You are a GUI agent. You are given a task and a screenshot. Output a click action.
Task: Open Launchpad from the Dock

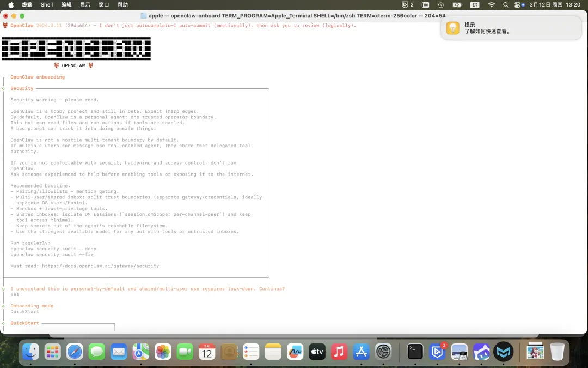click(52, 352)
